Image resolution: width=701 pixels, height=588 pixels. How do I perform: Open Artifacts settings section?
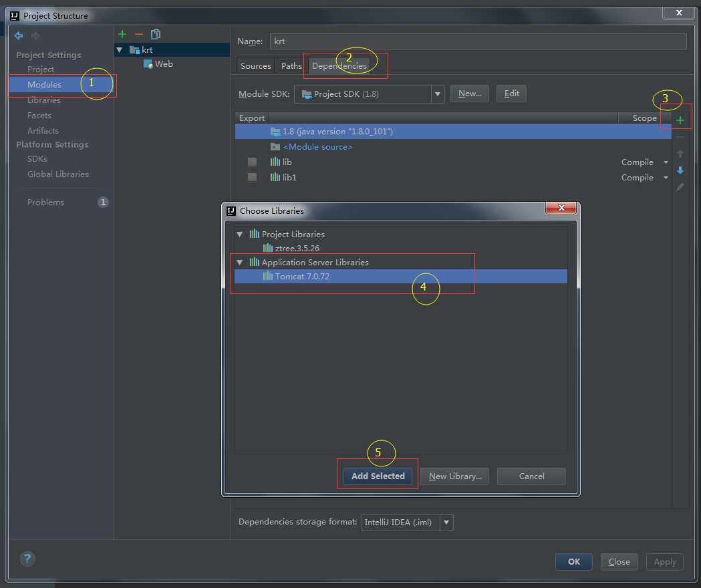click(43, 130)
